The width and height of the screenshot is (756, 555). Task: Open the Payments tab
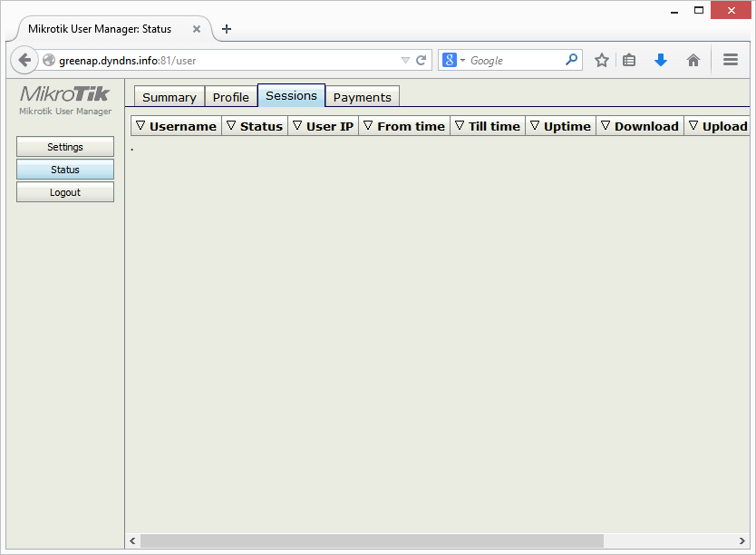coord(362,97)
